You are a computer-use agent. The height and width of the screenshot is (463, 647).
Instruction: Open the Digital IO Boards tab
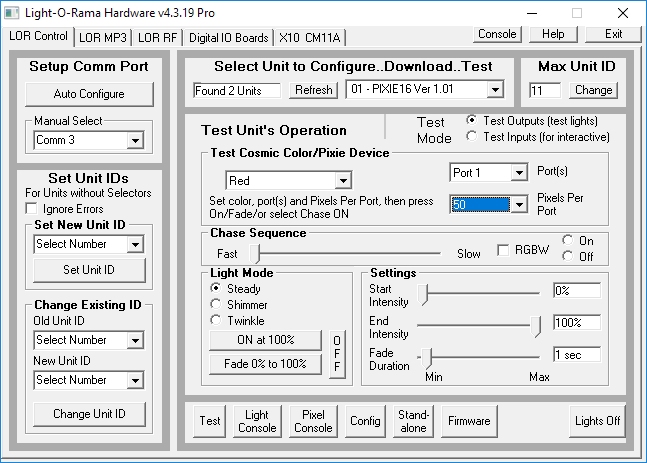pos(229,37)
